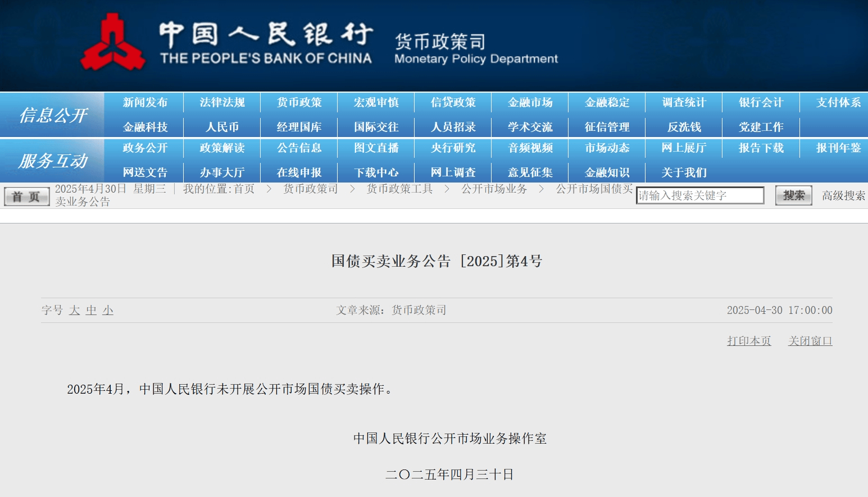
Task: Click 货币政策工具 breadcrumb link
Action: (399, 189)
